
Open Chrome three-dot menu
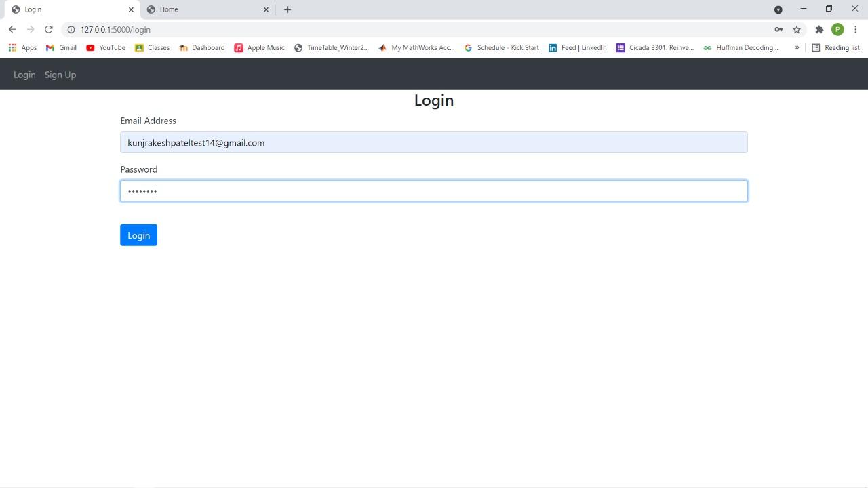coord(856,29)
